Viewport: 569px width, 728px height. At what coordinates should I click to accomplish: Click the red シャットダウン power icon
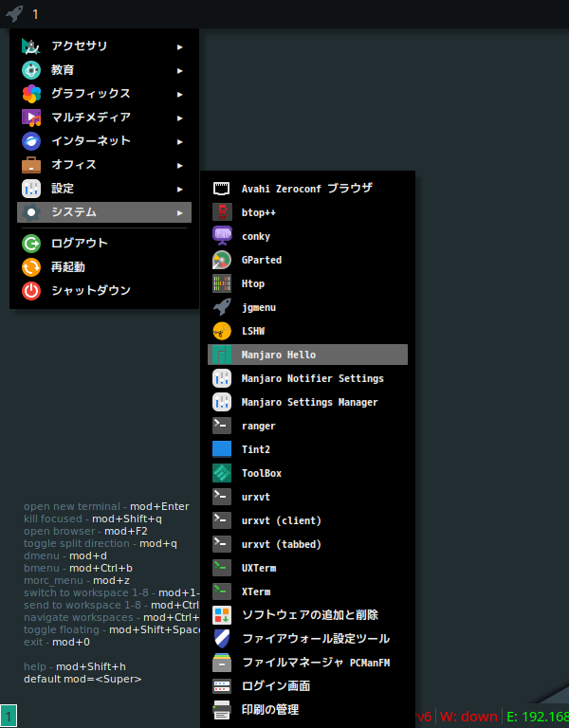(31, 291)
